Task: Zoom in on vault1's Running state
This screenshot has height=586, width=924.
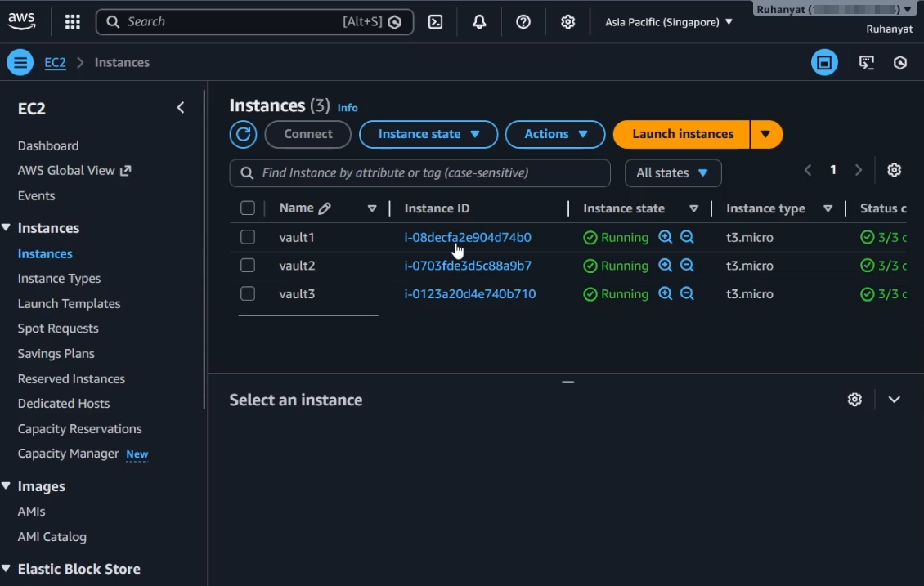Action: click(665, 236)
